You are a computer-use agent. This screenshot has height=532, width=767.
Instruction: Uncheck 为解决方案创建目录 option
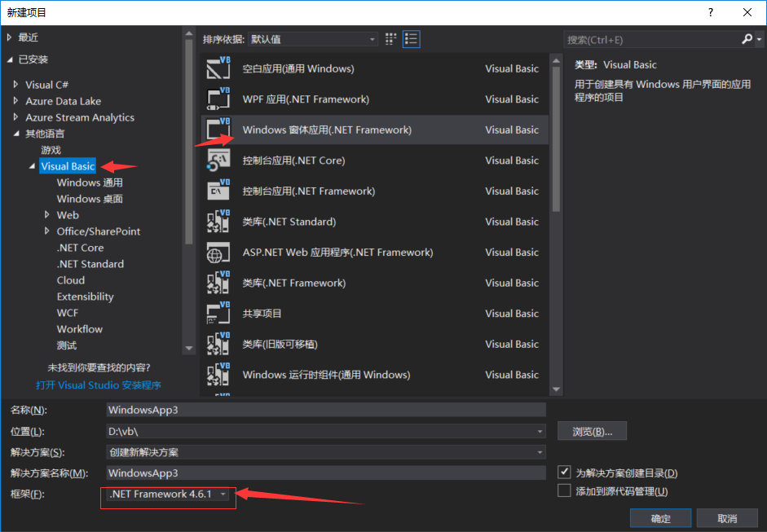[x=563, y=471]
